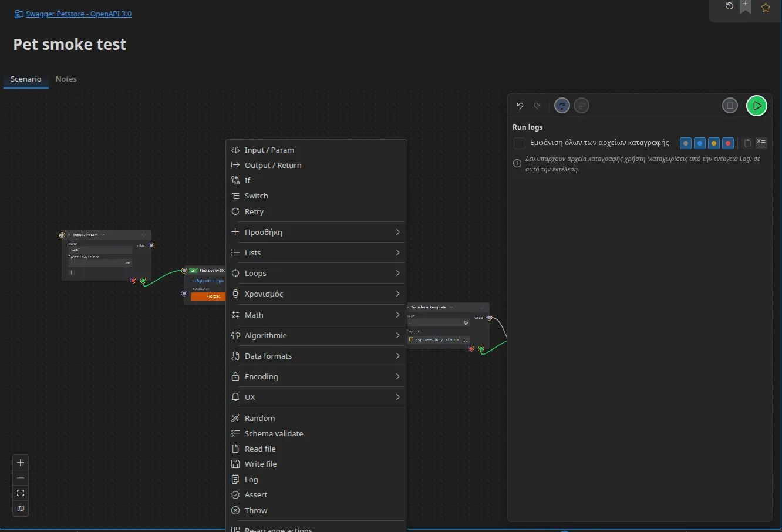This screenshot has height=532, width=782.
Task: Check the 'Εμφάνιση όλων των αρχείων καταγραφής' checkbox
Action: (x=519, y=143)
